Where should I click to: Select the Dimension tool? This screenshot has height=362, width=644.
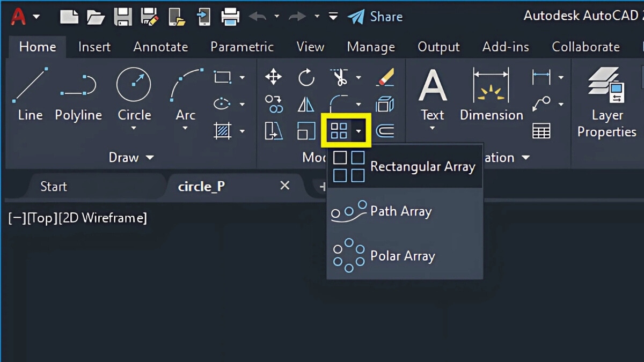(491, 94)
